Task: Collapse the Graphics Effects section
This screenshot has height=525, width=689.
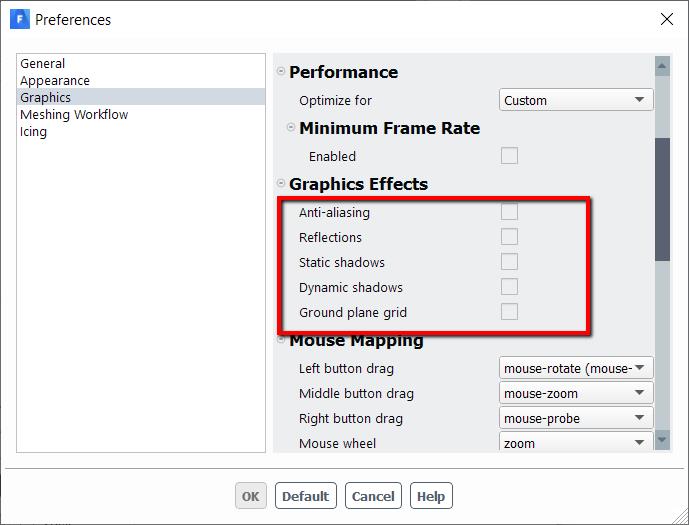Action: tap(281, 184)
